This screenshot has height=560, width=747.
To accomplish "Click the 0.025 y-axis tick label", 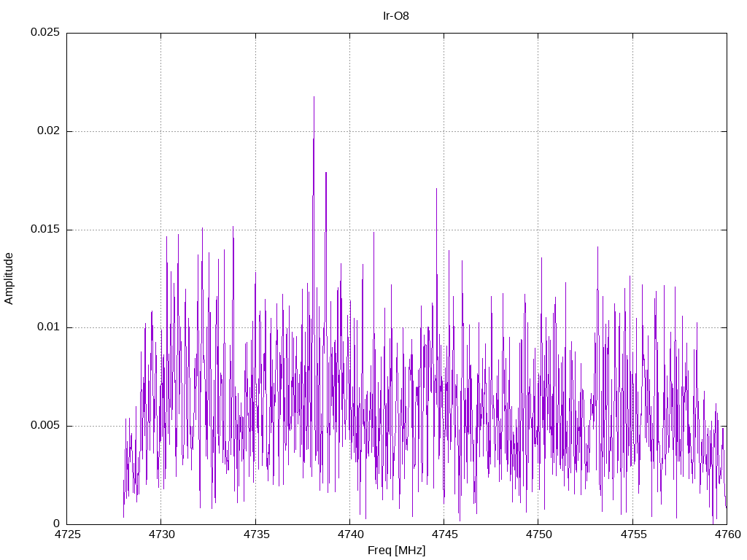I will [45, 32].
